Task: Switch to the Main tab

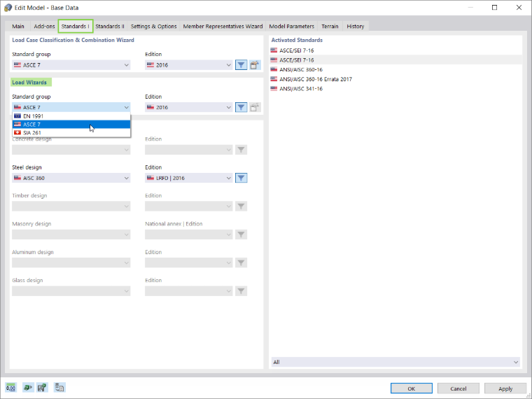Action: [x=18, y=26]
